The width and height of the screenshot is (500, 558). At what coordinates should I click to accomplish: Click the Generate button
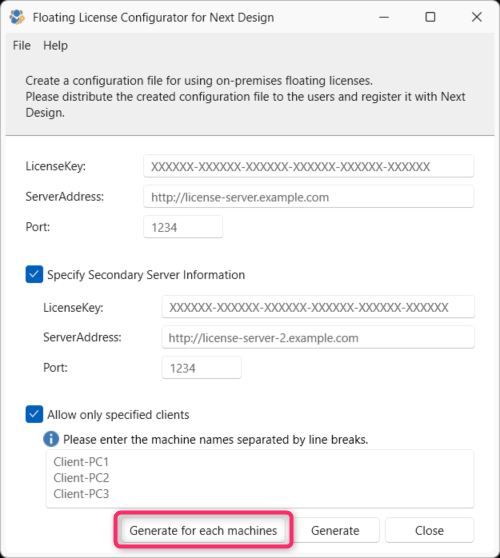point(335,530)
